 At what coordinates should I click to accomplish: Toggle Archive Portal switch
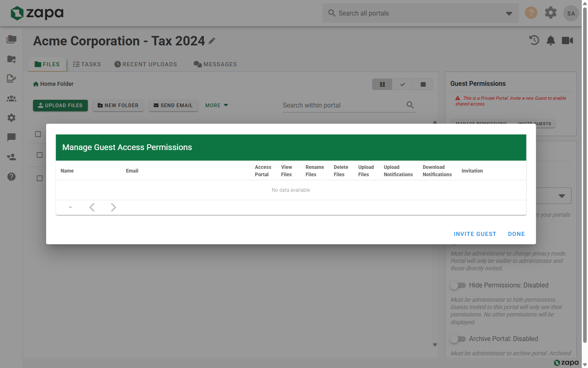[x=458, y=339]
